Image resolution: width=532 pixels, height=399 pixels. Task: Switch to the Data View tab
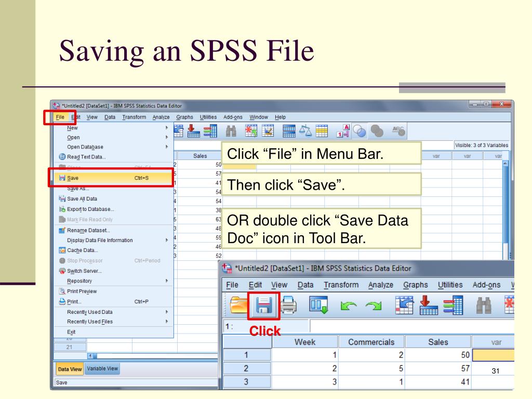click(70, 369)
